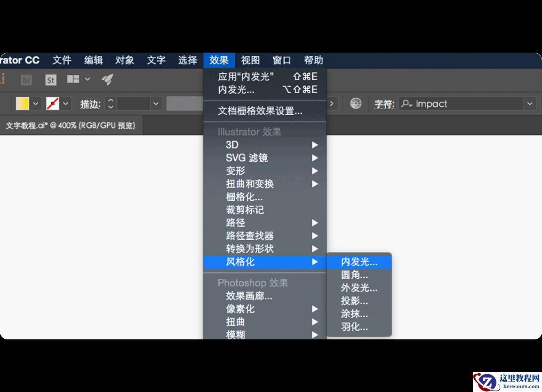Click the Adobe Stock St icon
Image resolution: width=542 pixels, height=392 pixels.
(x=50, y=80)
